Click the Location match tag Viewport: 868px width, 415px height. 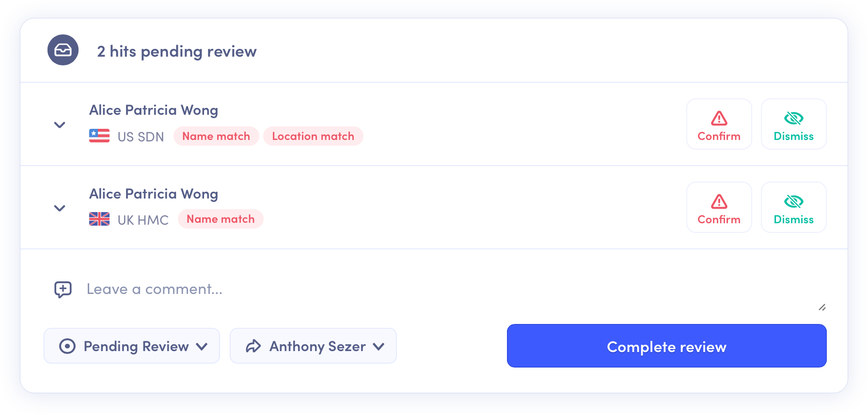(313, 136)
